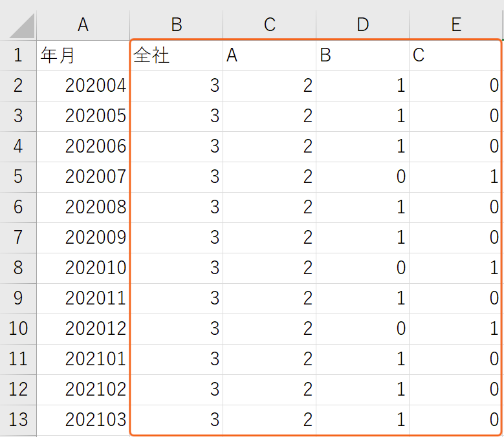Click cell D8 containing 0
The height and width of the screenshot is (437, 504).
pos(363,268)
